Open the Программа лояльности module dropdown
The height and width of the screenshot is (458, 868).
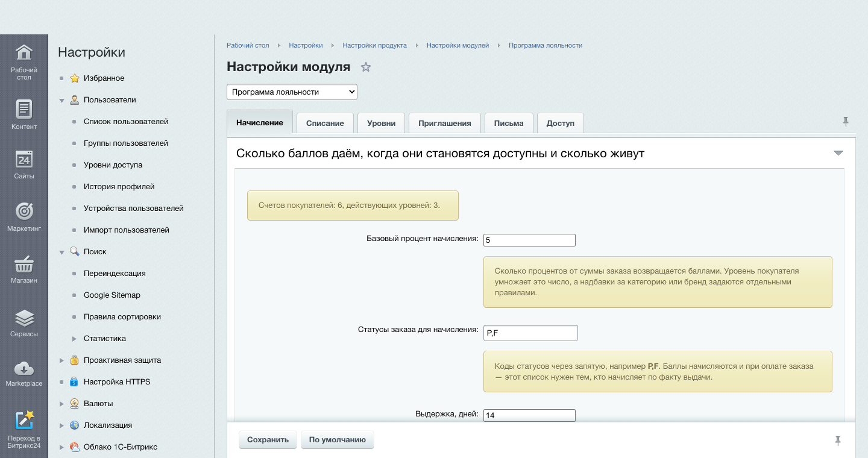click(x=292, y=92)
